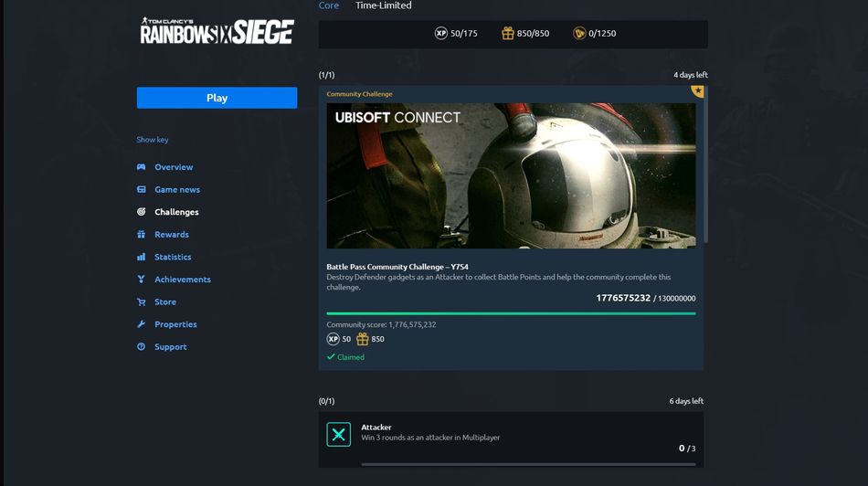Open the Statistics page

click(173, 257)
